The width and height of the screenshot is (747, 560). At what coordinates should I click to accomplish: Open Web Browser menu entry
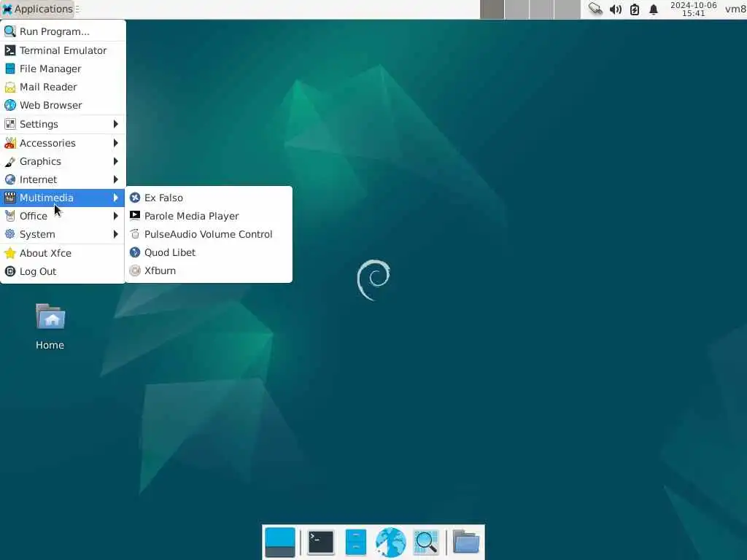63,105
